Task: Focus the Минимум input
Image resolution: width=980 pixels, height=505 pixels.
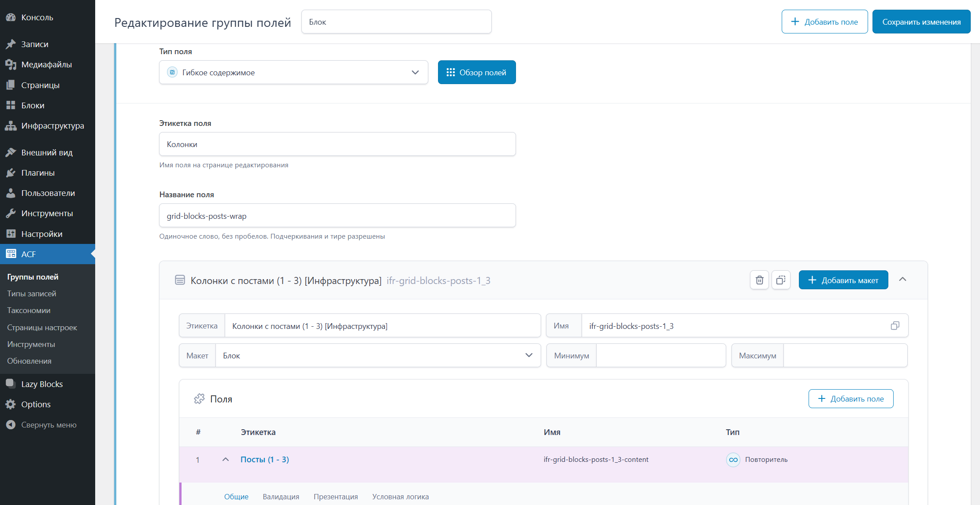Action: pyautogui.click(x=661, y=355)
